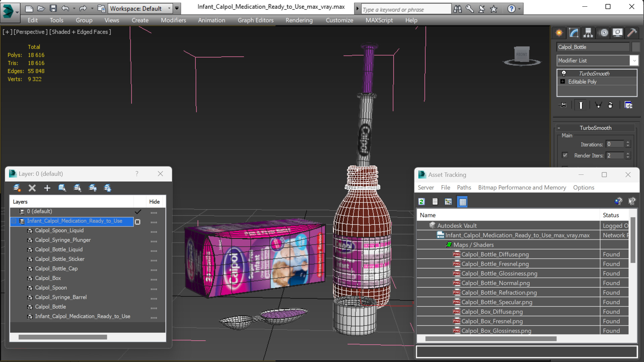Open the Modifiers menu

pyautogui.click(x=173, y=20)
